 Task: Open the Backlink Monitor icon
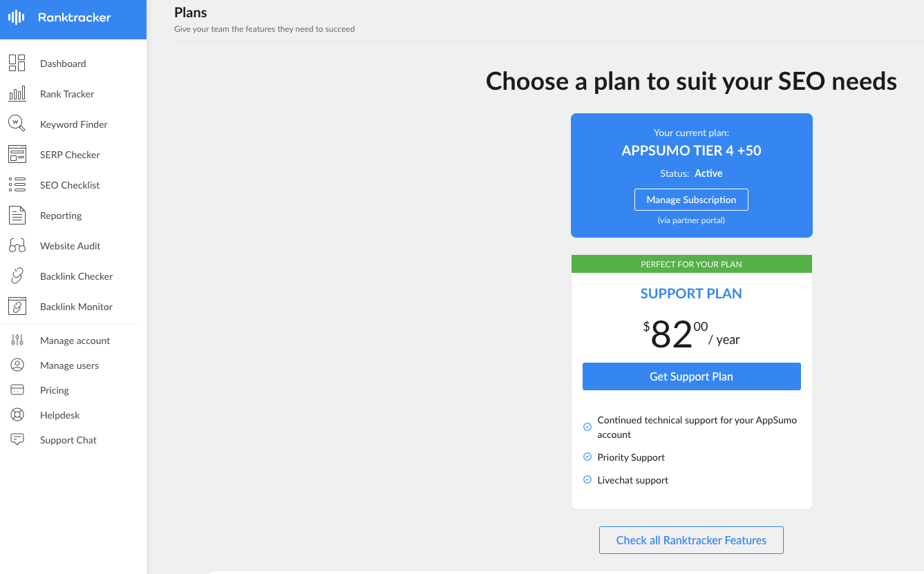pos(17,306)
